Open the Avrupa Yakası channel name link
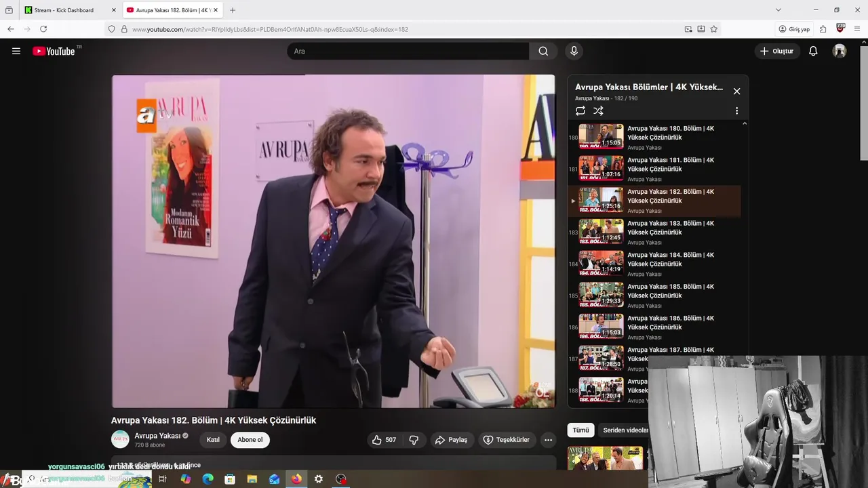This screenshot has height=488, width=868. pos(157,436)
